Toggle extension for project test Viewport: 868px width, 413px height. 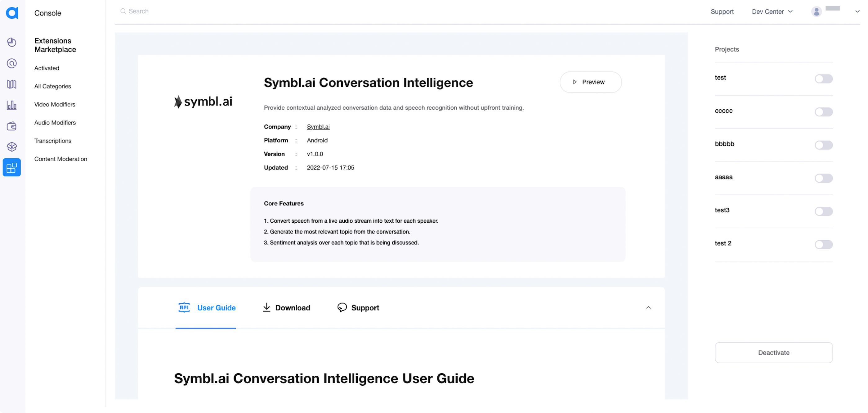824,79
